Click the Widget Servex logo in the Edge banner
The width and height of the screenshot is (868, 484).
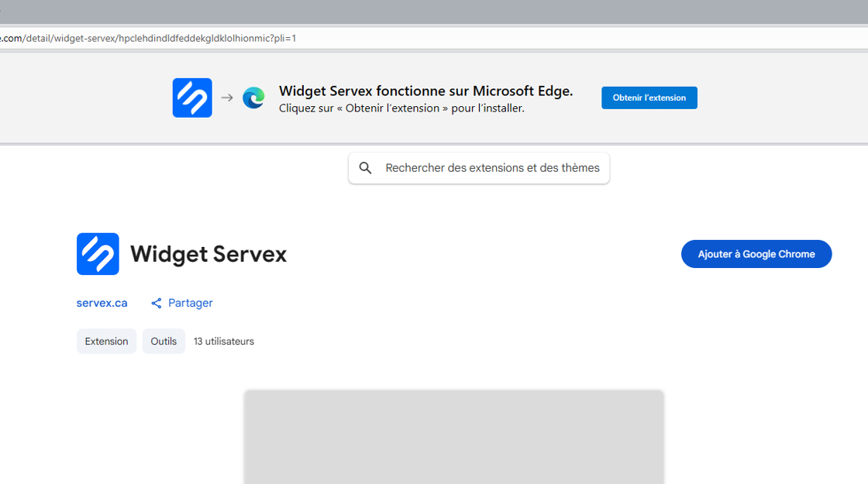pos(192,98)
